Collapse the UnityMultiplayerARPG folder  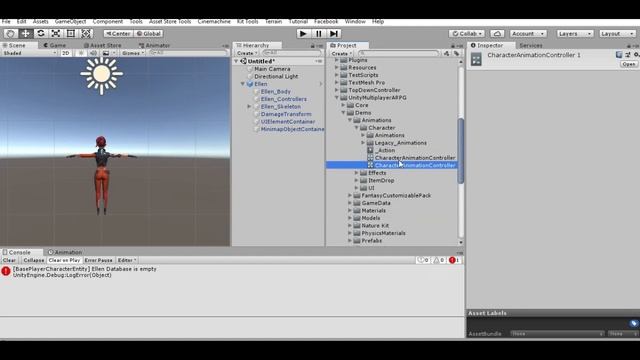point(337,98)
